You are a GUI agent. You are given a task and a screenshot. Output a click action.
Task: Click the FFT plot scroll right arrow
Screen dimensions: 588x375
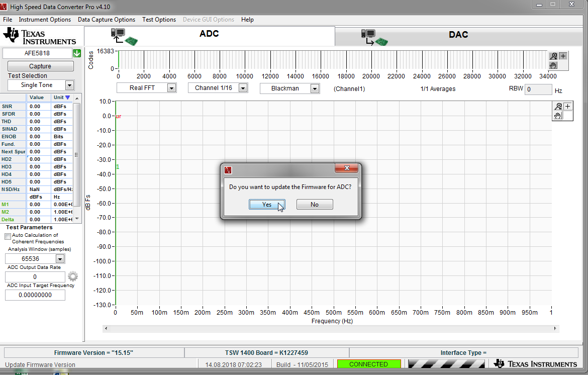tap(555, 328)
